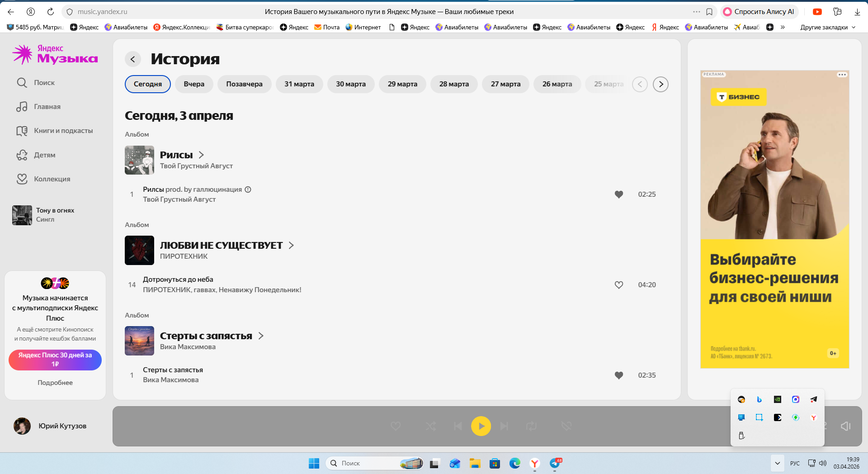Image resolution: width=868 pixels, height=474 pixels.
Task: Open the Тону в огнях single in sidebar
Action: tap(43, 215)
